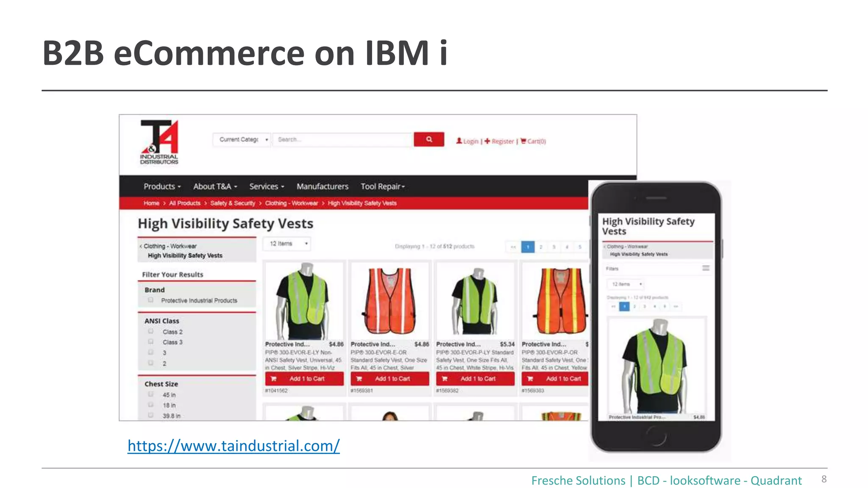Click the Register plus icon
The image size is (868, 488).
[487, 141]
